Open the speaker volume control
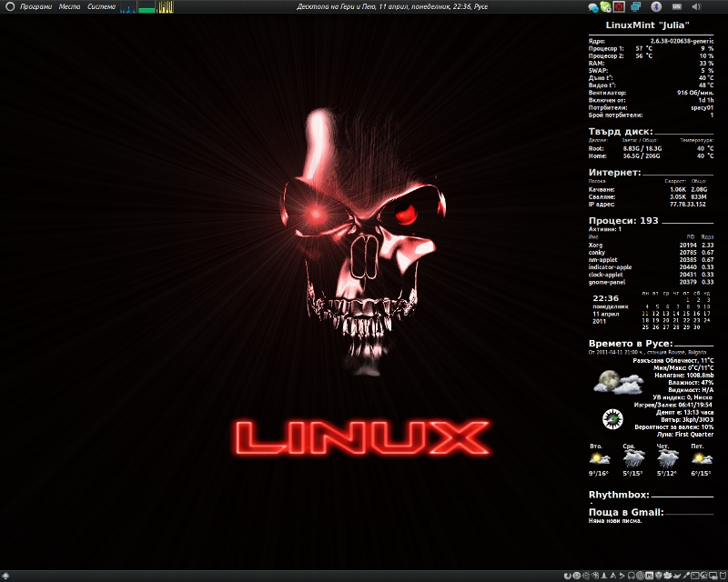The height and width of the screenshot is (582, 728). tap(696, 6)
